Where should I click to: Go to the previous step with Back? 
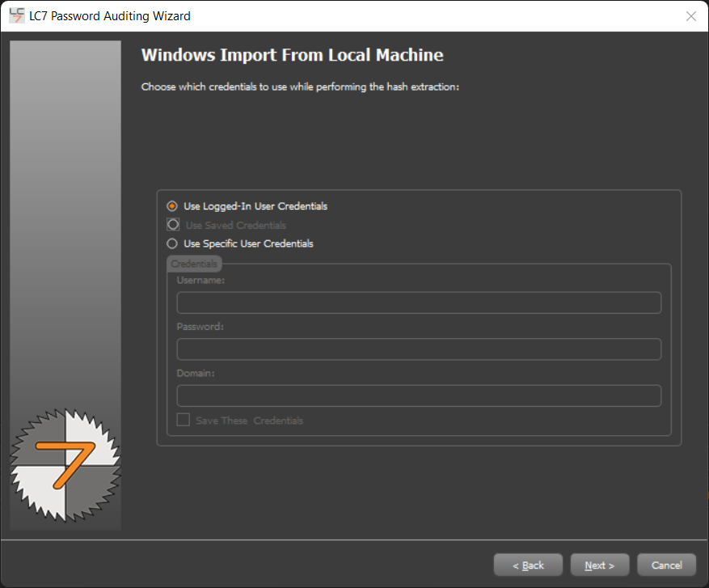point(528,565)
